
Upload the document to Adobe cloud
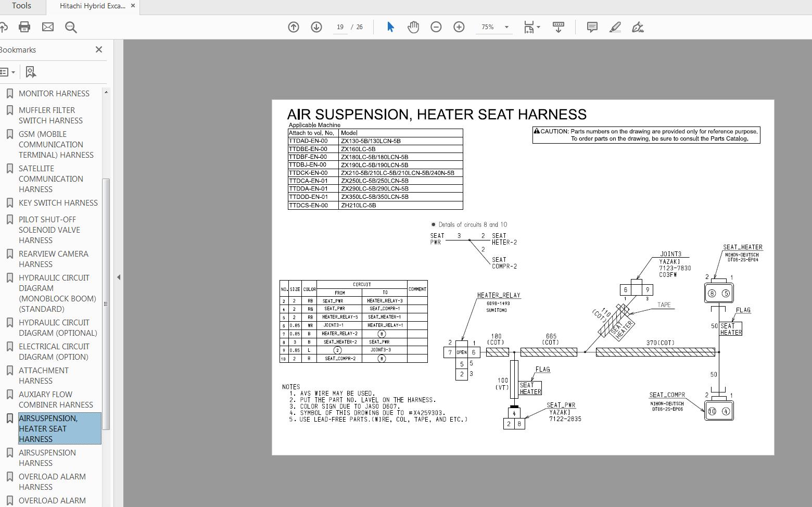[4, 27]
